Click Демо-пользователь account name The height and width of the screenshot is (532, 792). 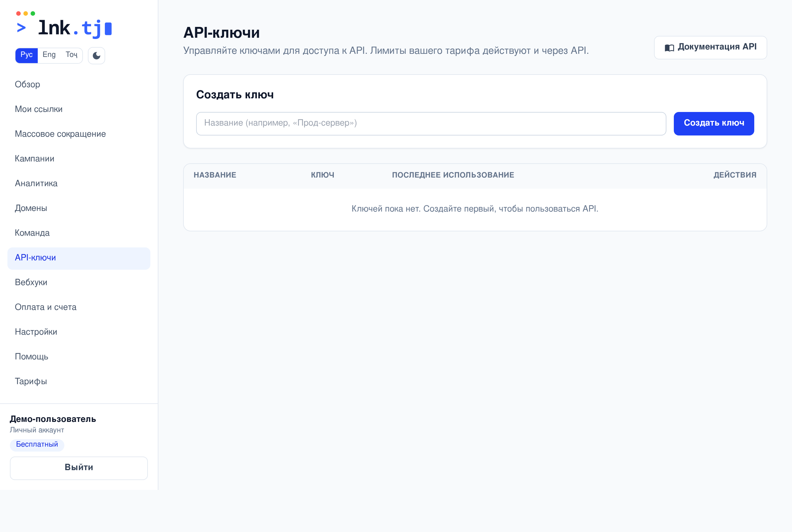(53, 419)
